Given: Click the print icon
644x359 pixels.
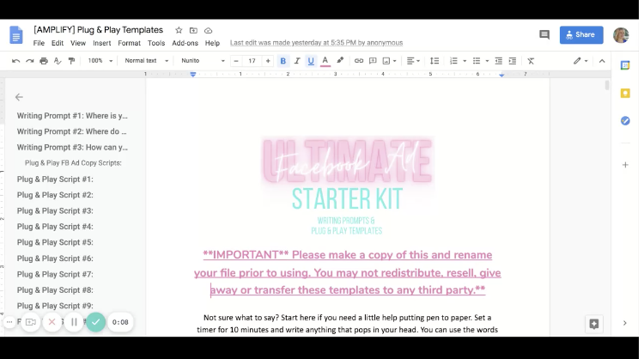Looking at the screenshot, I should (x=44, y=61).
